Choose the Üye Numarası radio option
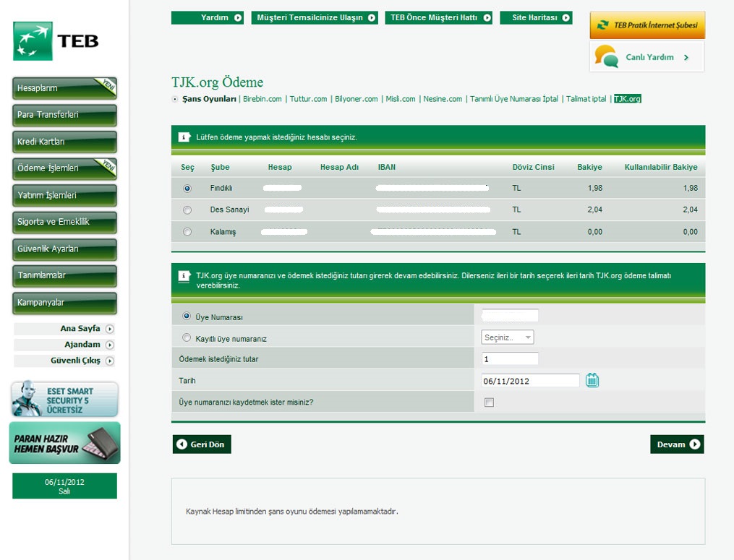Image resolution: width=734 pixels, height=560 pixels. click(187, 316)
